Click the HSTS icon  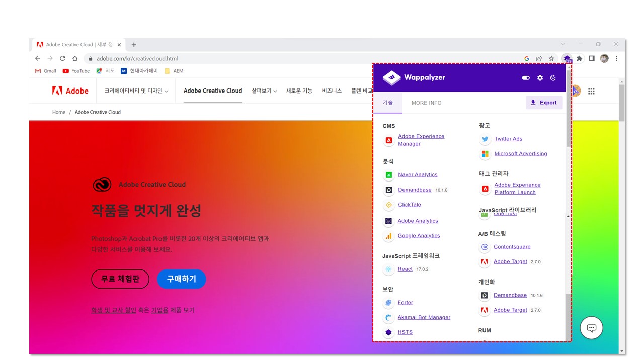(x=388, y=332)
